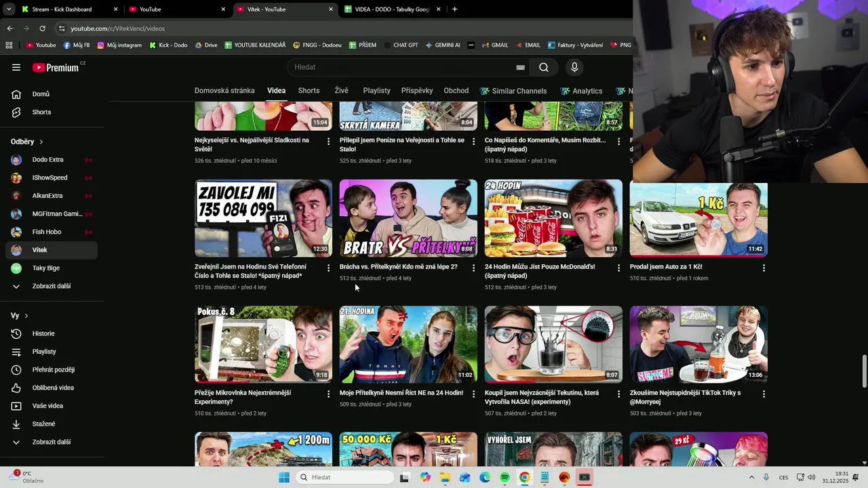868x488 pixels.
Task: Open the Živě channel tab
Action: click(341, 91)
